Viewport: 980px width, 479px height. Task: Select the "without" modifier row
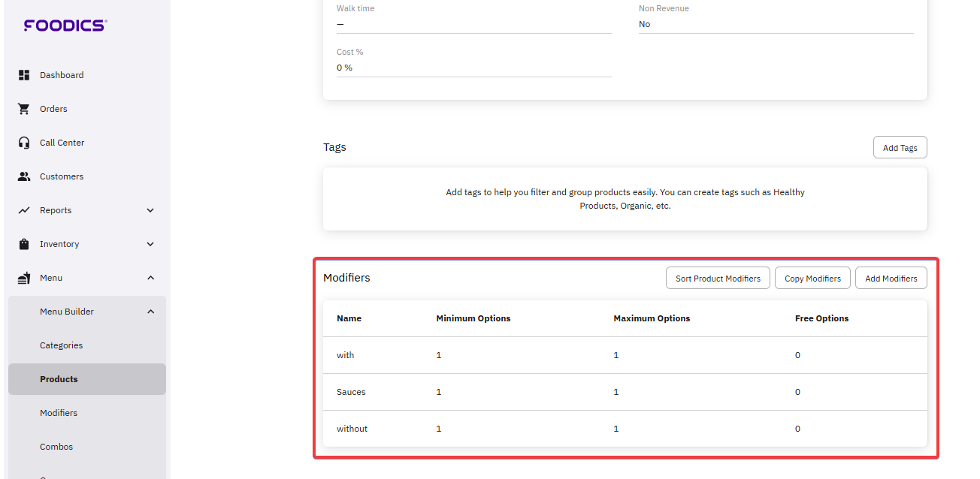(352, 429)
